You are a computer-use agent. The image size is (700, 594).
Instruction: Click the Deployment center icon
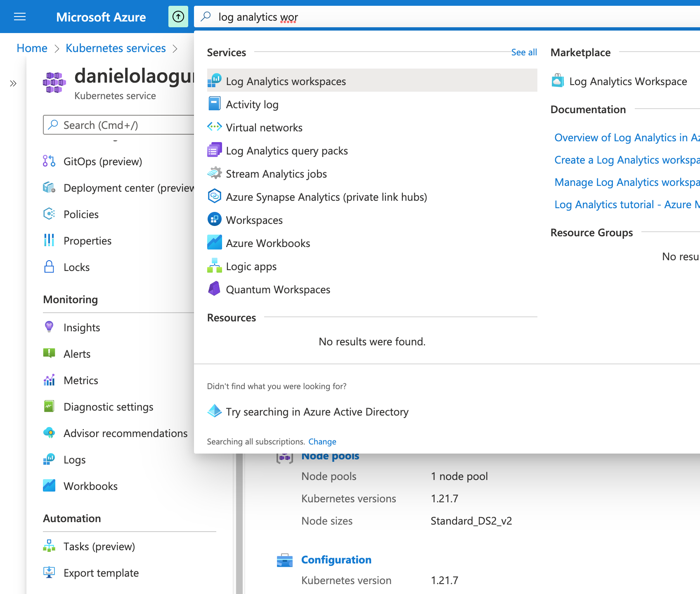(x=49, y=188)
